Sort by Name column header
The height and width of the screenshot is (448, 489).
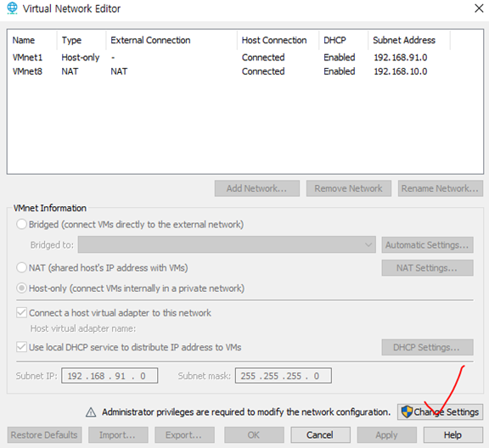31,40
